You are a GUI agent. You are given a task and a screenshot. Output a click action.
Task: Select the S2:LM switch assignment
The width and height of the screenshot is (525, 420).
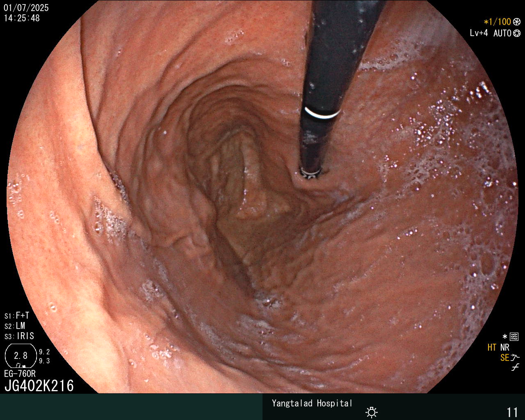pos(15,326)
